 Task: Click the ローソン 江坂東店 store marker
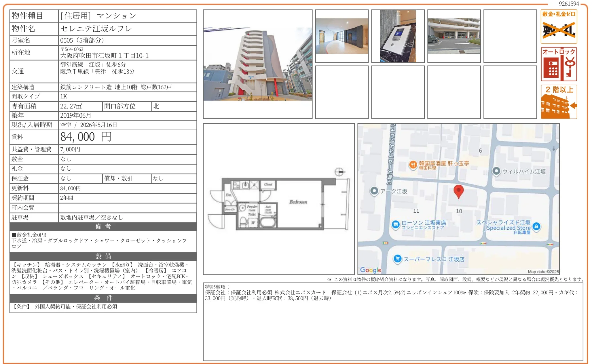[396, 224]
